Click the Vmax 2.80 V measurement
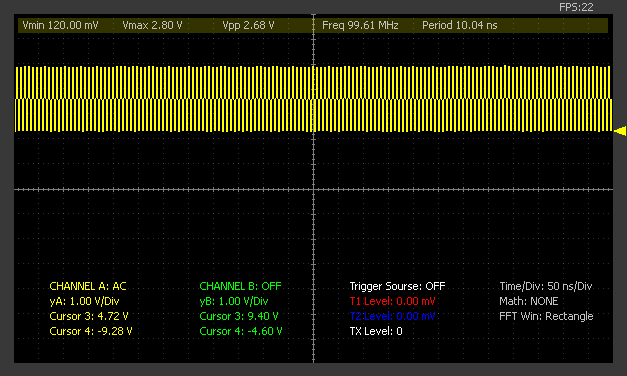The height and width of the screenshot is (376, 627). [x=152, y=26]
